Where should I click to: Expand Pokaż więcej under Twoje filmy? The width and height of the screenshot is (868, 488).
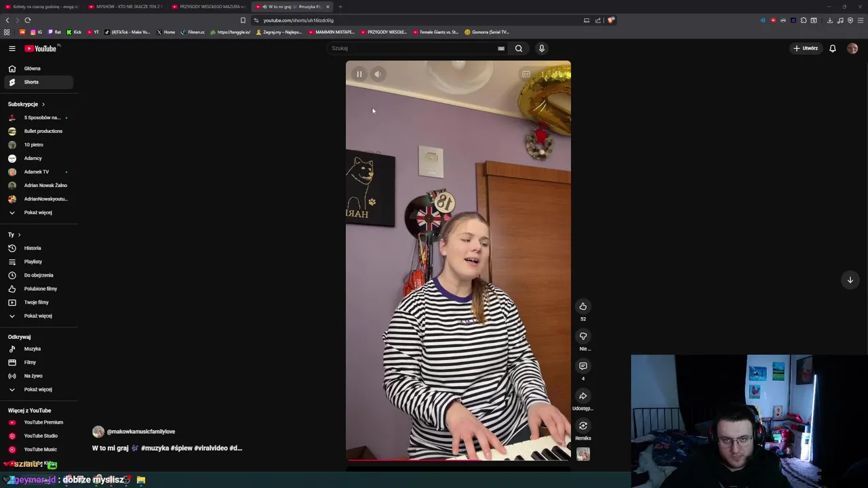click(x=39, y=316)
